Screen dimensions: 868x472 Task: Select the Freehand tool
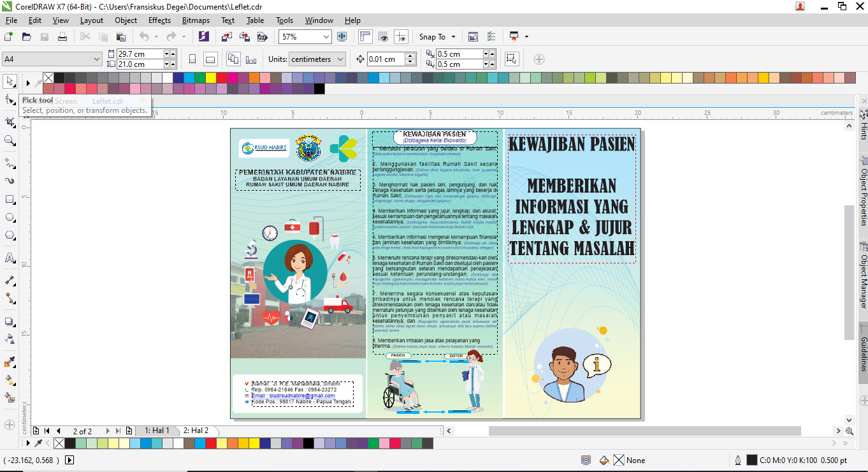point(10,162)
